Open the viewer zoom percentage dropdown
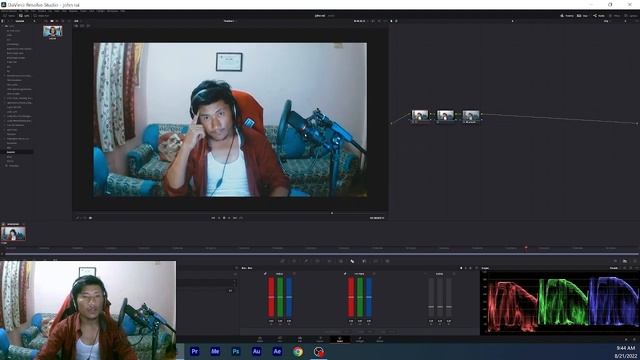The width and height of the screenshot is (640, 360). 76,21
